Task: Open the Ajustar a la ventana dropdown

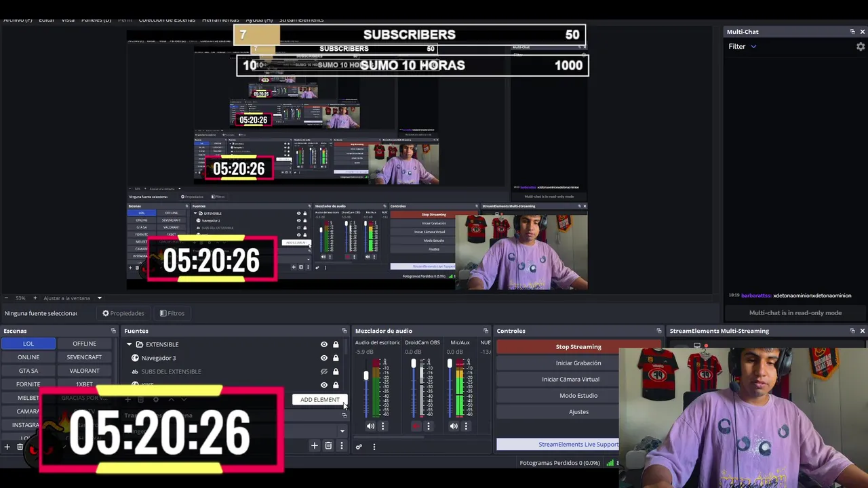Action: (73, 298)
